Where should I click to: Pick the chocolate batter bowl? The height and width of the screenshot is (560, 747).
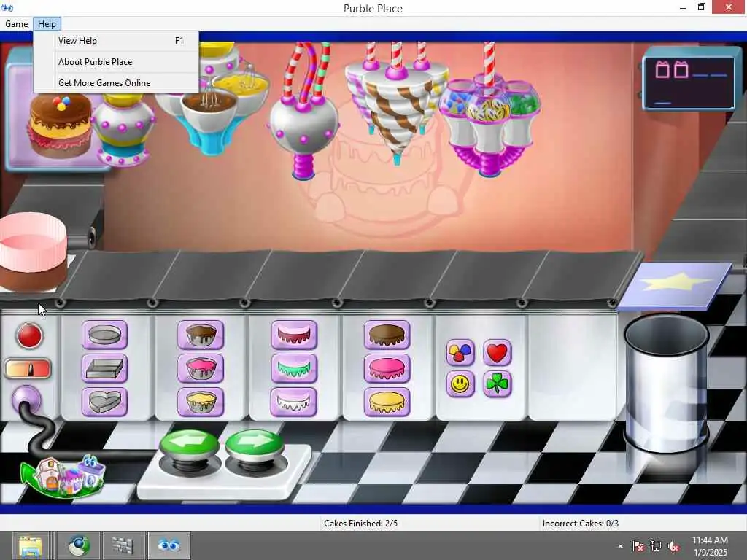[x=201, y=335]
